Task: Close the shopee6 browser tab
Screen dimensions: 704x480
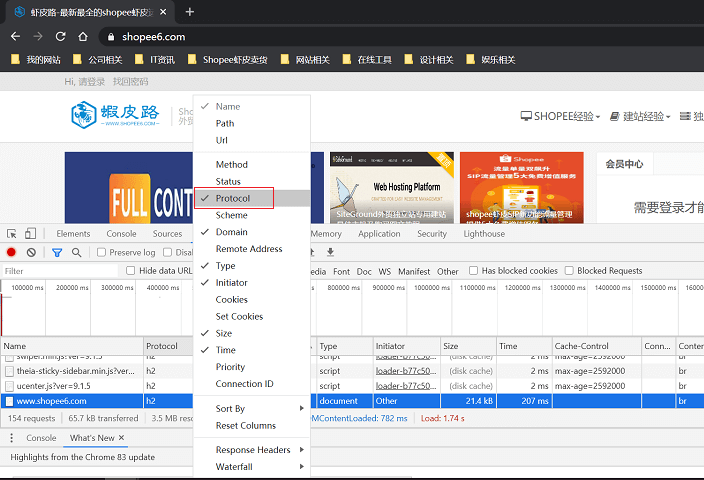Action: pos(163,12)
